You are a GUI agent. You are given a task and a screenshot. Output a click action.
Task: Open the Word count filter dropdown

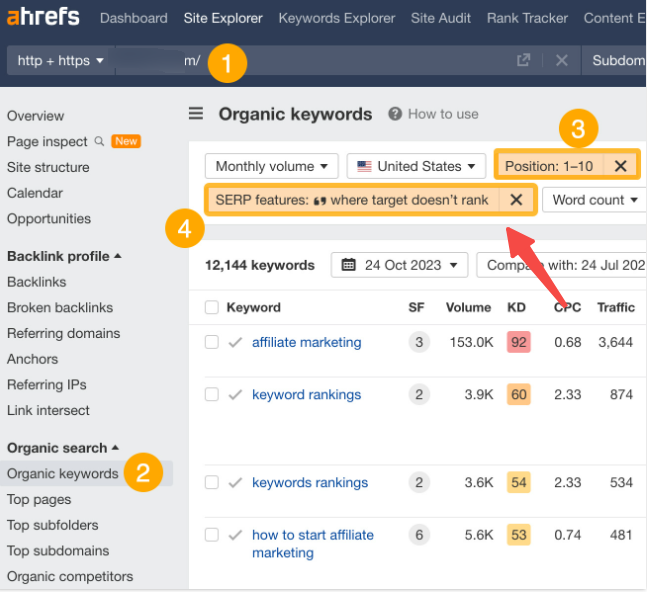(595, 200)
